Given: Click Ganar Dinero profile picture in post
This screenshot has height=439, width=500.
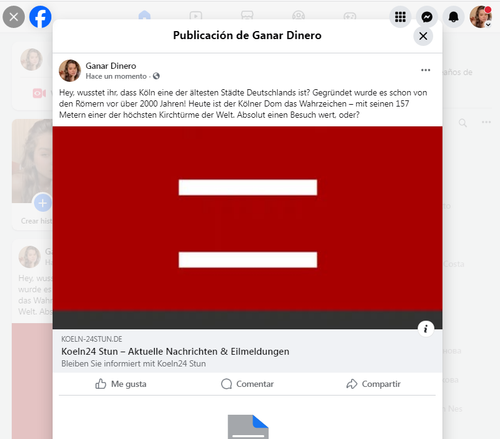Looking at the screenshot, I should click(x=70, y=71).
